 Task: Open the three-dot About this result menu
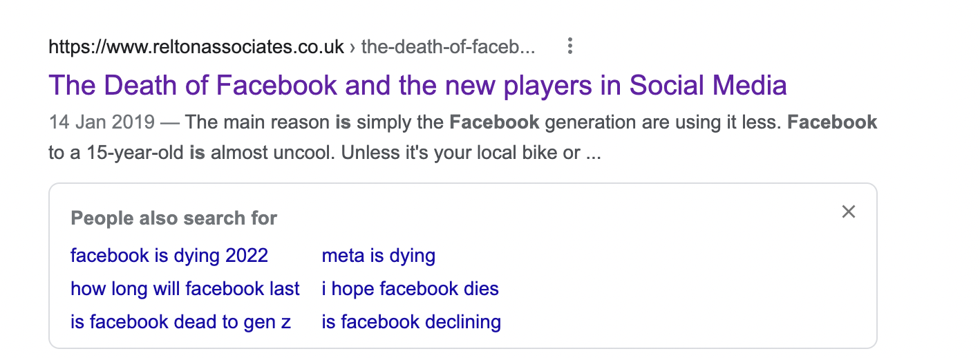570,47
